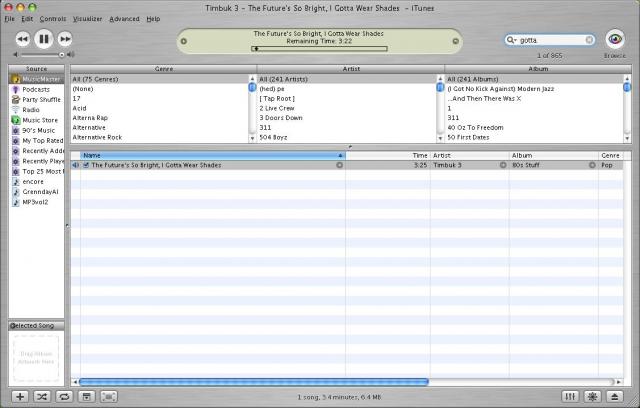Open the Controls menu
Image resolution: width=640 pixels, height=408 pixels.
pos(53,19)
